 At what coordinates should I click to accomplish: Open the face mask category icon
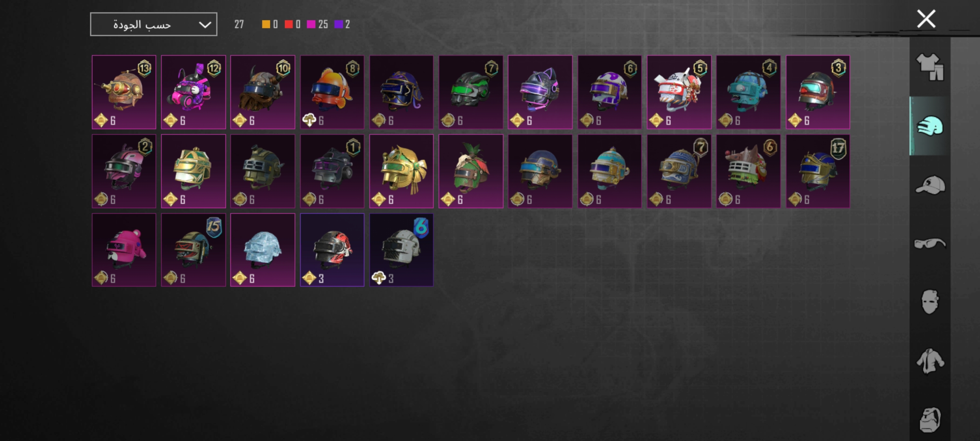pos(930,302)
